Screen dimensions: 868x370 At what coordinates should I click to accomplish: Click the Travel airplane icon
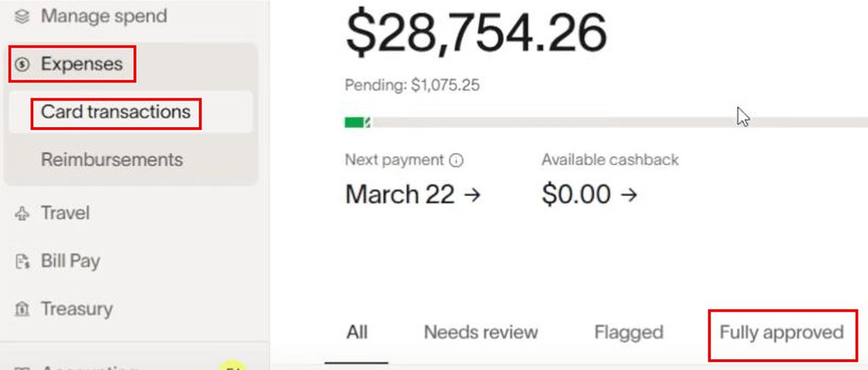(22, 213)
